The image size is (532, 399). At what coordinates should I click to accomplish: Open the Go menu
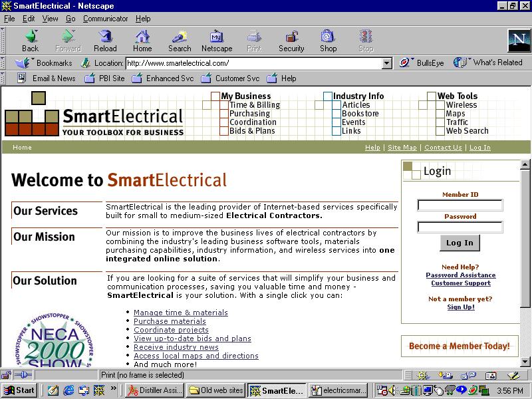point(70,19)
